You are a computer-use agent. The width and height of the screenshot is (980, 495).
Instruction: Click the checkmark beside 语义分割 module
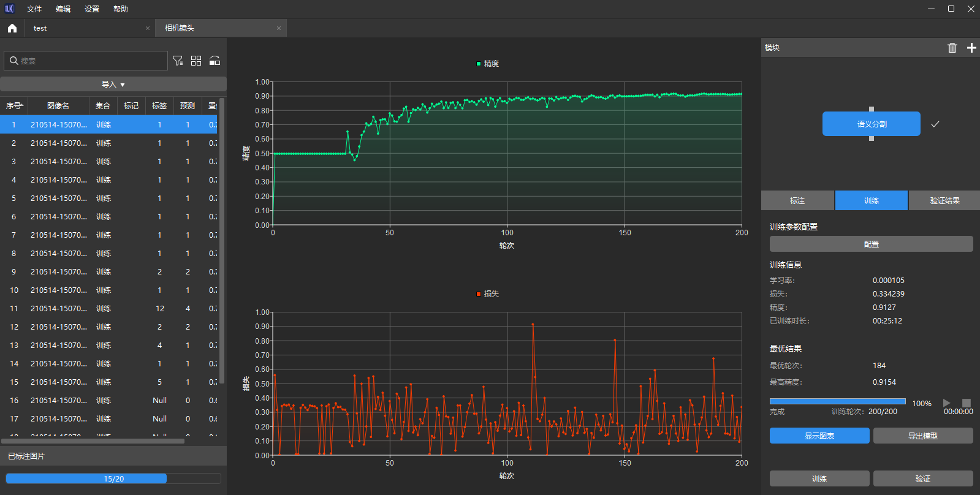[935, 124]
